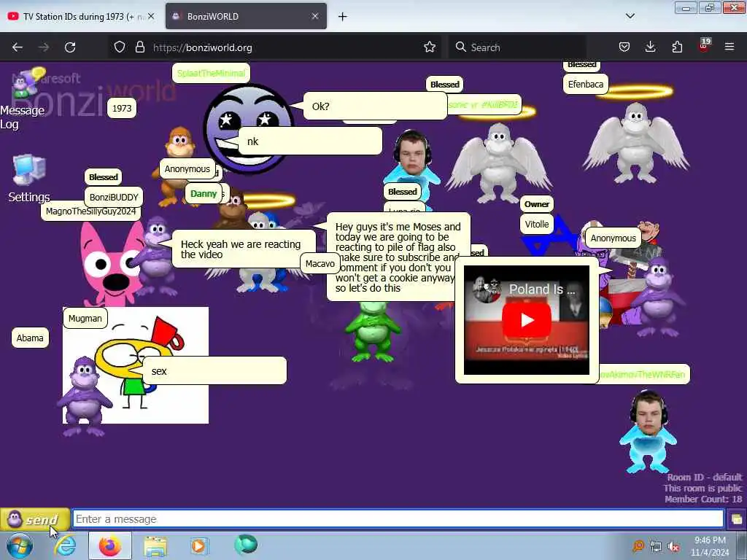
Task: Click the Moses reacting speech bubble
Action: (x=398, y=257)
